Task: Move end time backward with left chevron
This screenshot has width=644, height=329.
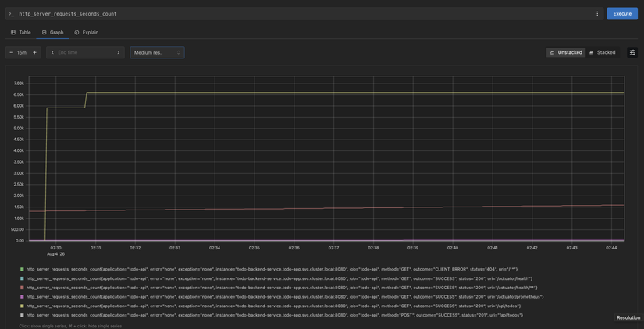Action: coord(52,52)
